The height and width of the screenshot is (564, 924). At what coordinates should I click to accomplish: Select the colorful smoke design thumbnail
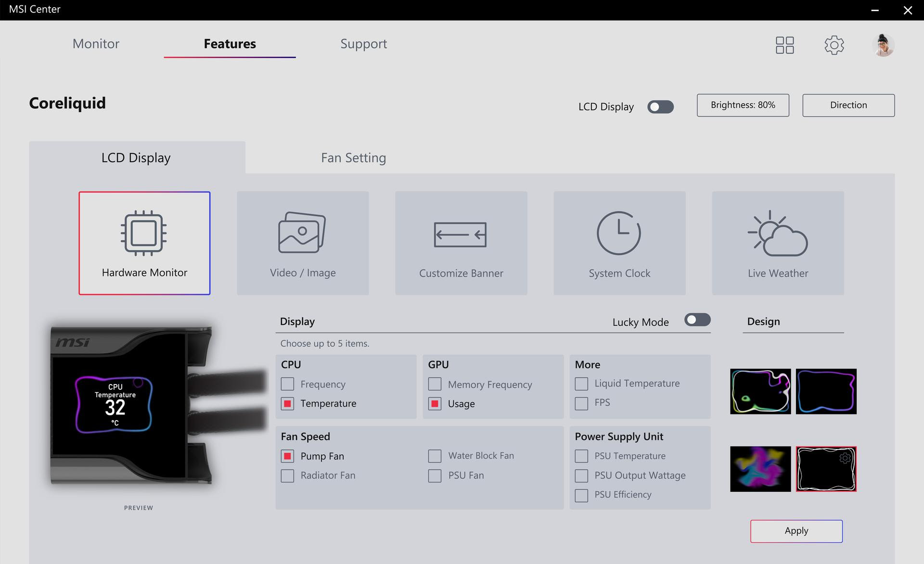[x=760, y=469]
